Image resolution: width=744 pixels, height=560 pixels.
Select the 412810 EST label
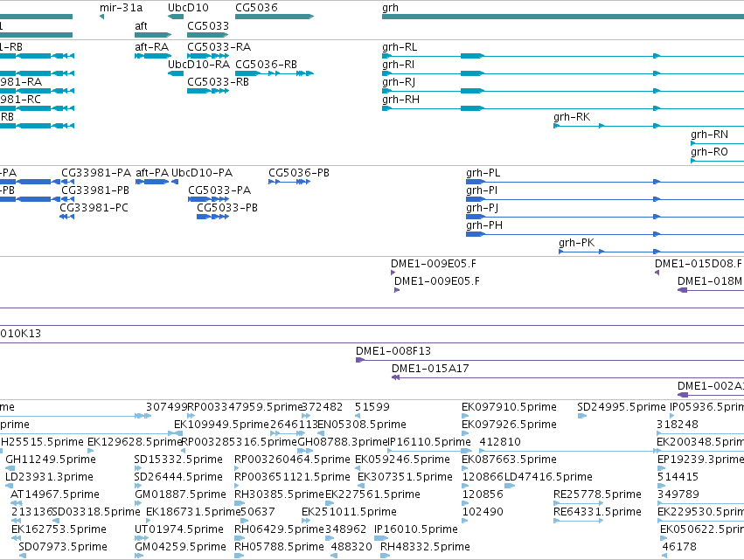pyautogui.click(x=500, y=442)
